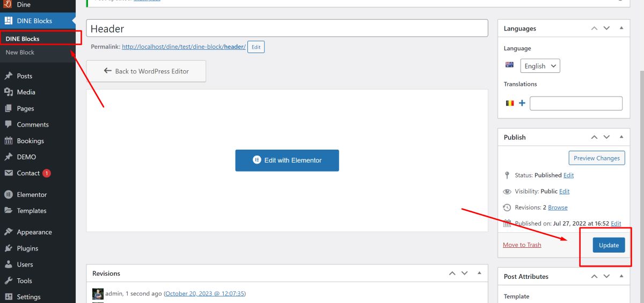Click Back to WordPress Editor button
644x303 pixels.
coord(146,71)
